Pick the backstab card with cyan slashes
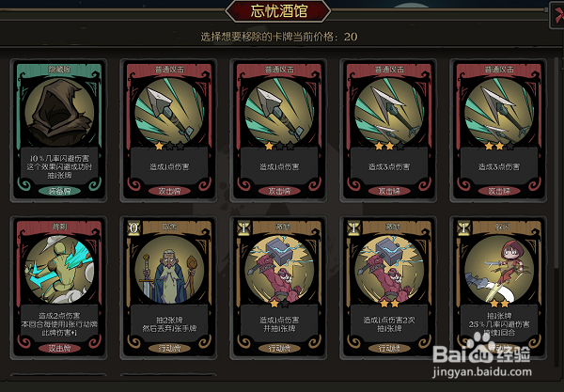 59,270
